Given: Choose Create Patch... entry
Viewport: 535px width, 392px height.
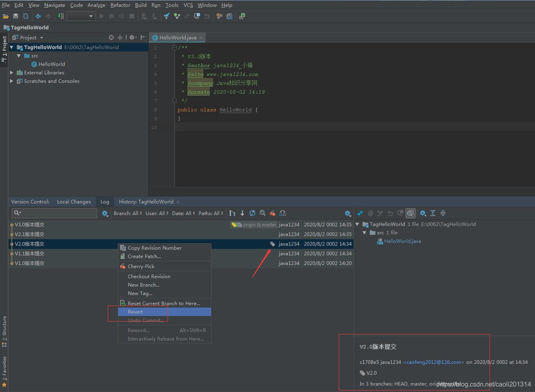Looking at the screenshot, I should tap(164, 257).
